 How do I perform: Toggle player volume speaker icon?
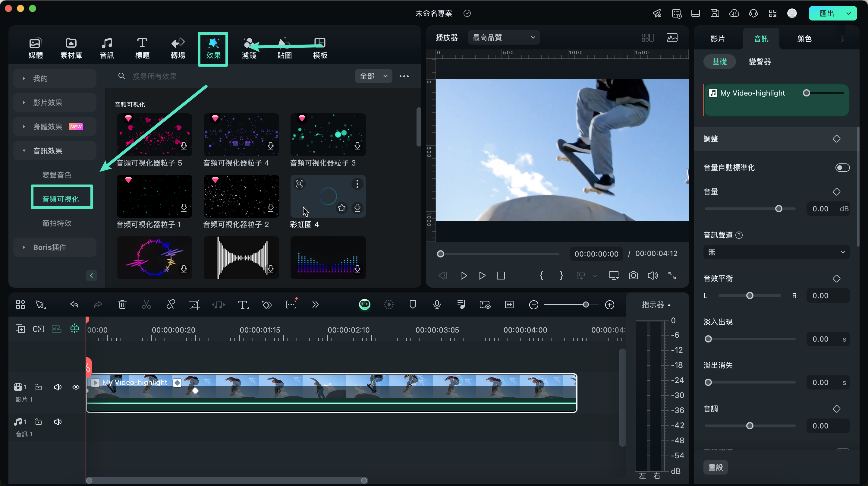point(653,276)
